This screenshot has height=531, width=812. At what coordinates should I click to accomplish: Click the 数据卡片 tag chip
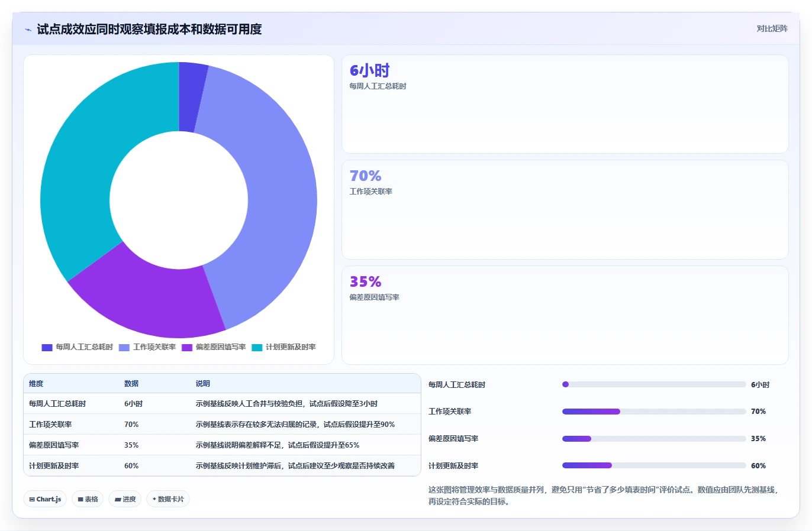tap(168, 499)
